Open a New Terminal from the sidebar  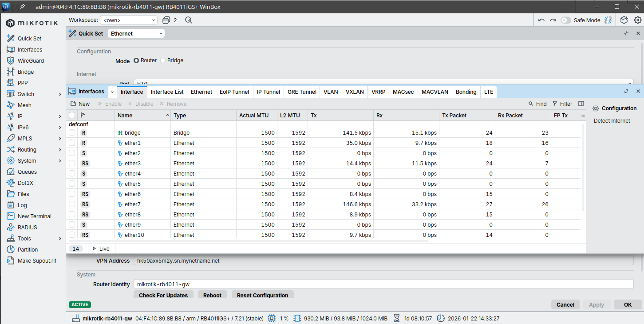[x=35, y=216]
